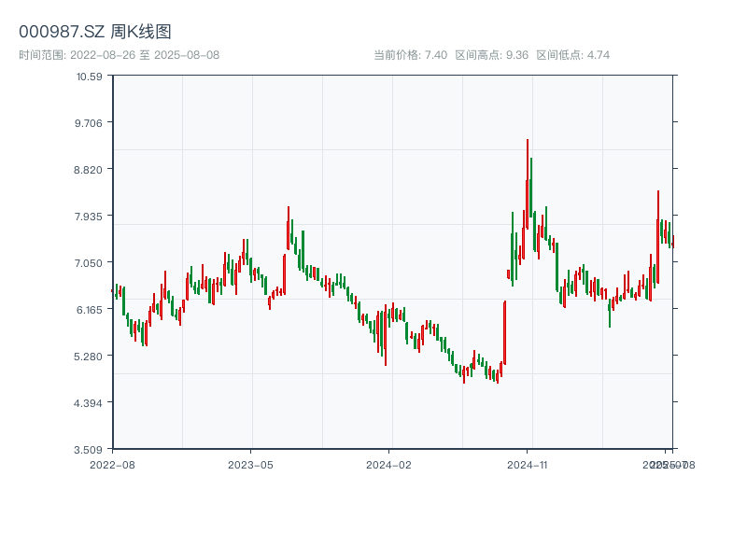Click the 当前价格 7.40 label
Image resolution: width=747 pixels, height=560 pixels.
point(410,55)
